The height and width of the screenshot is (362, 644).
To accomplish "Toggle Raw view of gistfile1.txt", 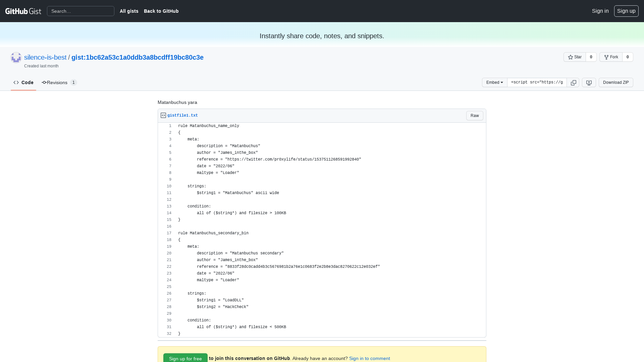I will pos(474,115).
